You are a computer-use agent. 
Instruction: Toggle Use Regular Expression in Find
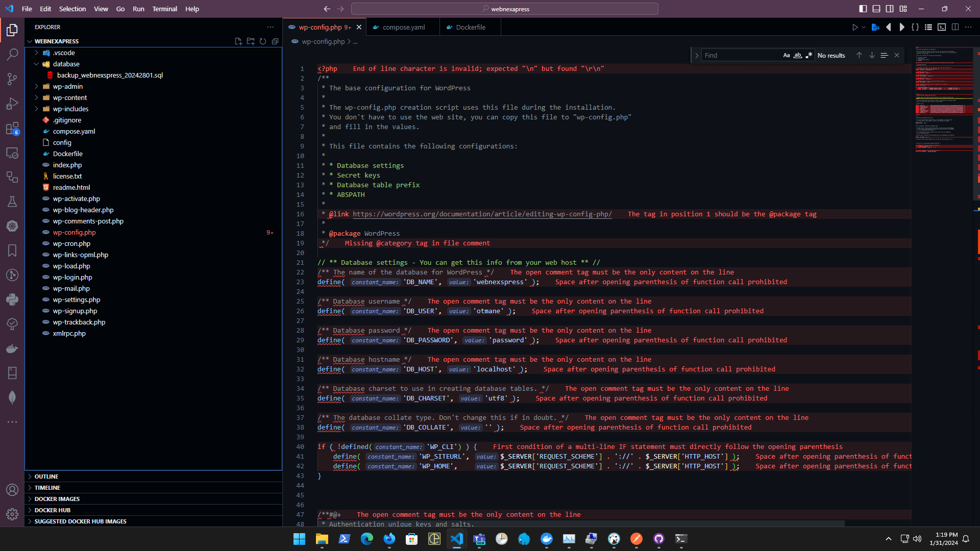point(808,55)
